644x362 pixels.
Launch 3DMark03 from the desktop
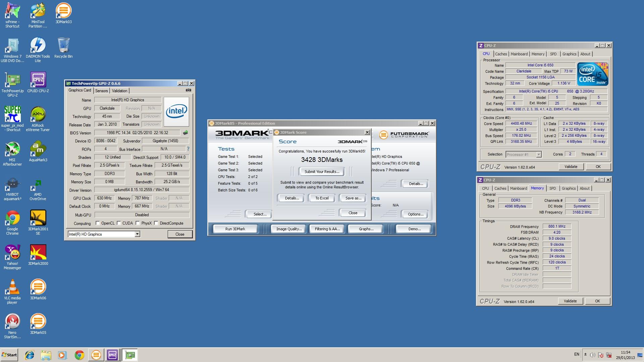(x=63, y=13)
